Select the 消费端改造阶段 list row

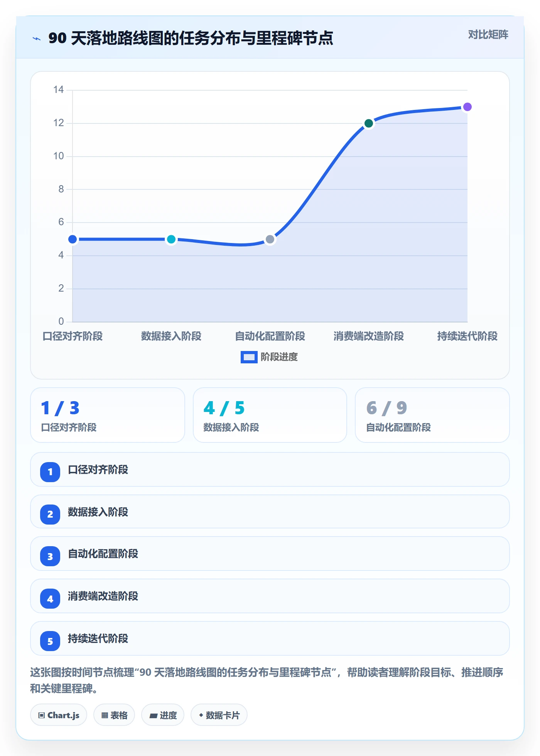(270, 596)
